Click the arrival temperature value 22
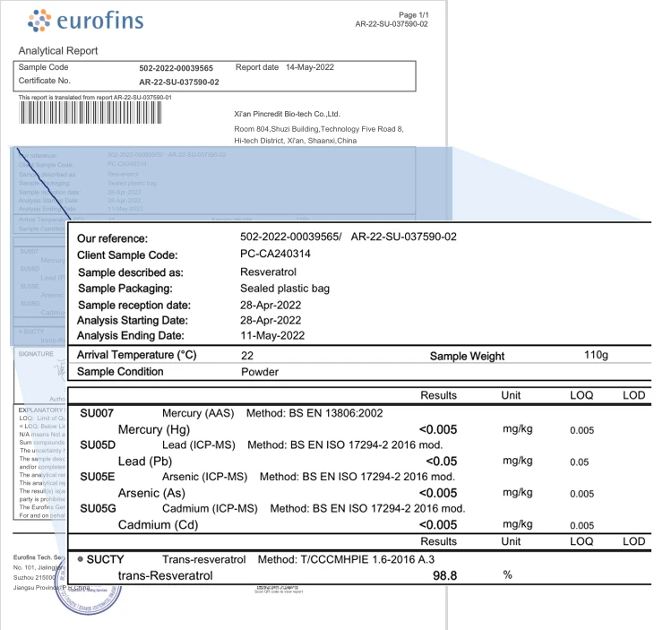Image resolution: width=672 pixels, height=630 pixels. pyautogui.click(x=247, y=356)
